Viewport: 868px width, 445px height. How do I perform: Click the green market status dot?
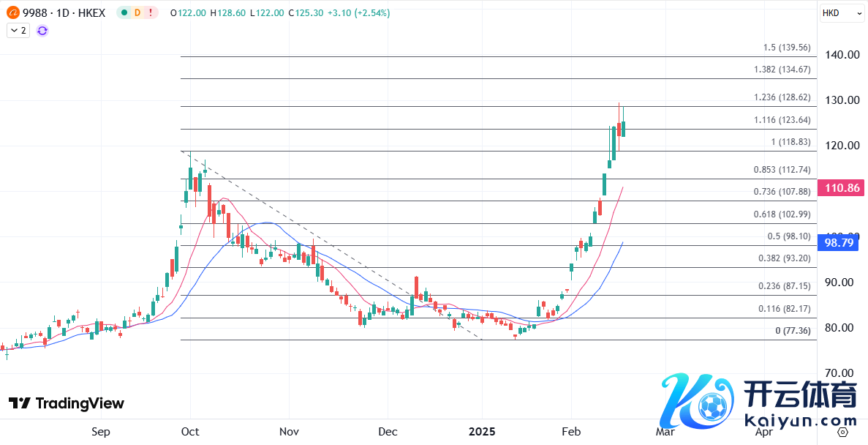tap(125, 13)
